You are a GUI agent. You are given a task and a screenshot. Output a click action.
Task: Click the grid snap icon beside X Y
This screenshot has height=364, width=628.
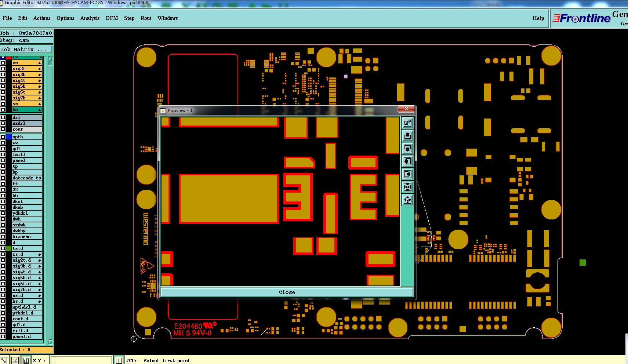tap(26, 360)
